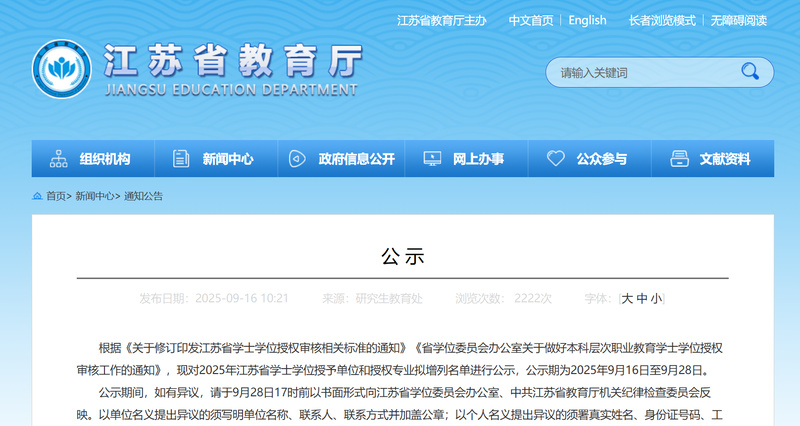Click the search magnifier icon
The width and height of the screenshot is (800, 426).
[749, 71]
